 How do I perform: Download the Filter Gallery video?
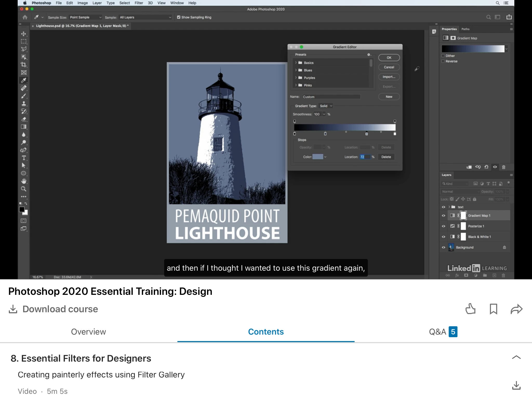pos(516,385)
